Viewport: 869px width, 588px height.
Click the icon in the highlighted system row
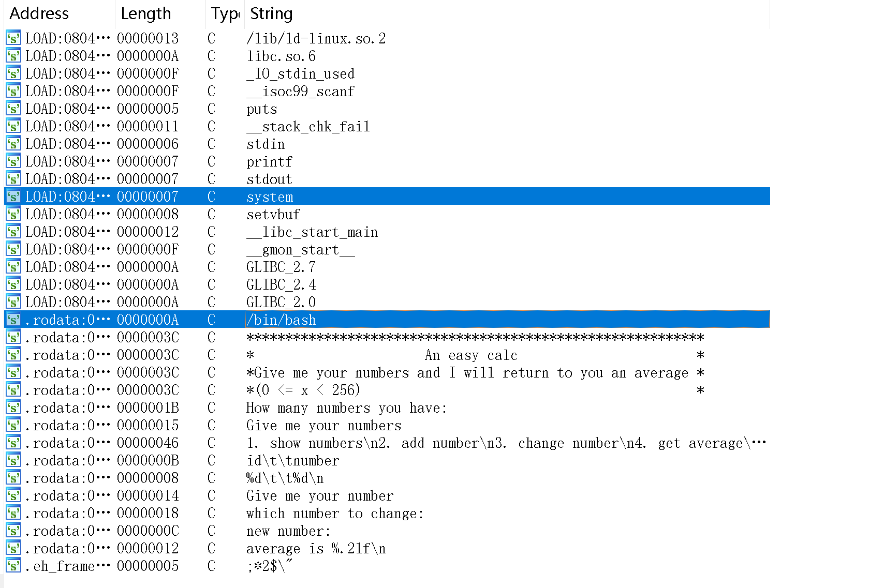point(13,197)
